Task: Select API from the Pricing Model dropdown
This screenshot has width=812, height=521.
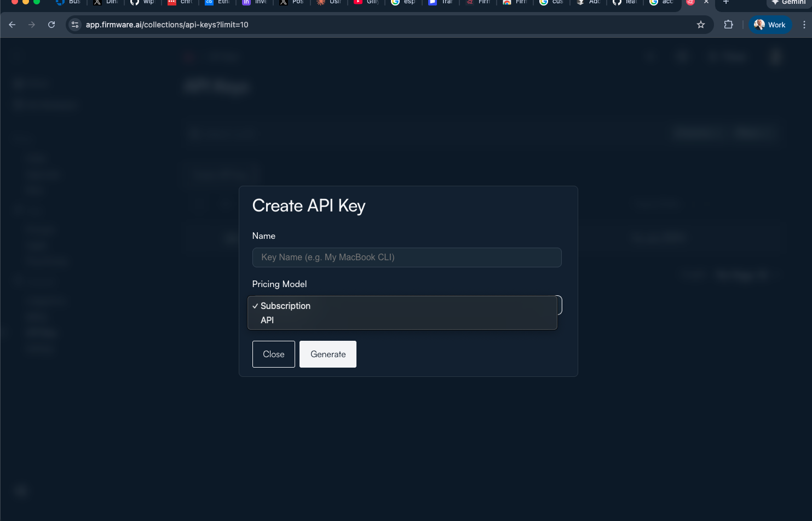Action: [x=267, y=320]
